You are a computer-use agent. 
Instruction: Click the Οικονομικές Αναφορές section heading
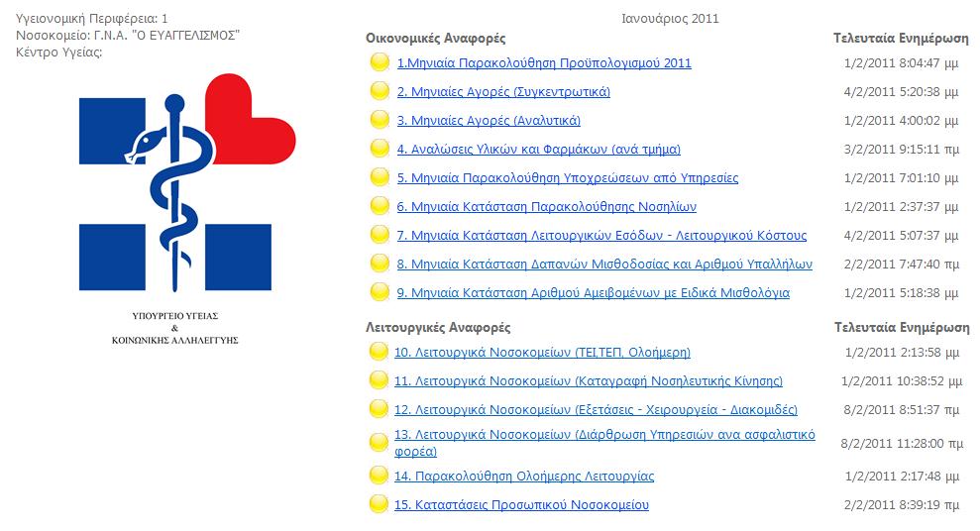(435, 38)
